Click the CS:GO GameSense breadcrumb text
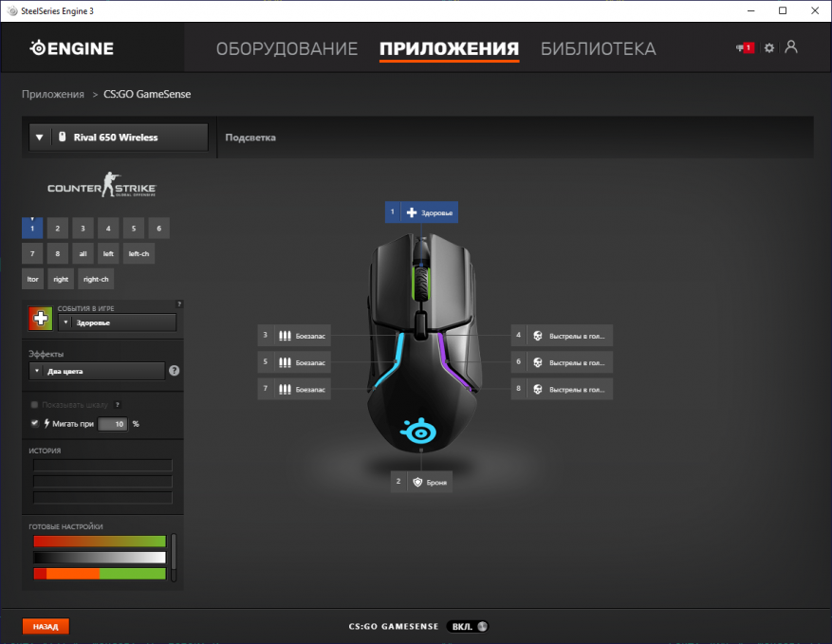The width and height of the screenshot is (832, 644). coord(147,95)
